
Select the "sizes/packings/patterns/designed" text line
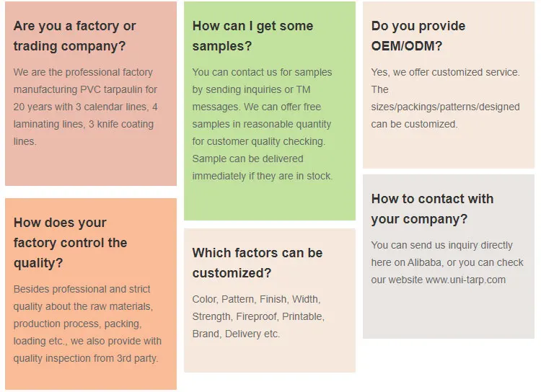point(445,107)
